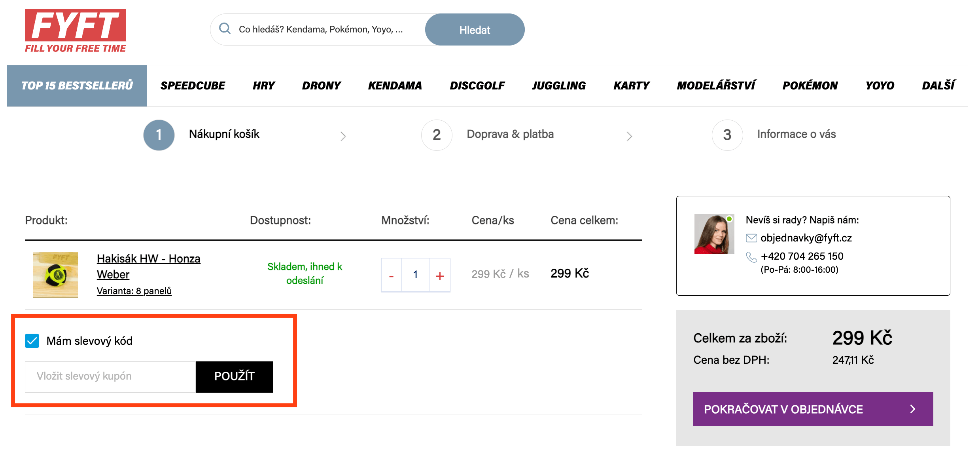This screenshot has height=456, width=980.
Task: Uncheck the Mám slevový kód checkbox
Action: pyautogui.click(x=32, y=341)
